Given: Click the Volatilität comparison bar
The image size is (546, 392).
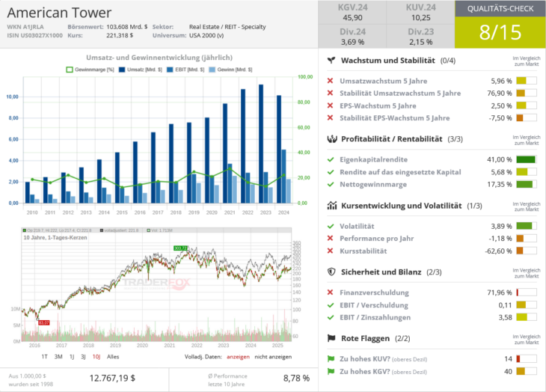Looking at the screenshot, I should point(526,226).
